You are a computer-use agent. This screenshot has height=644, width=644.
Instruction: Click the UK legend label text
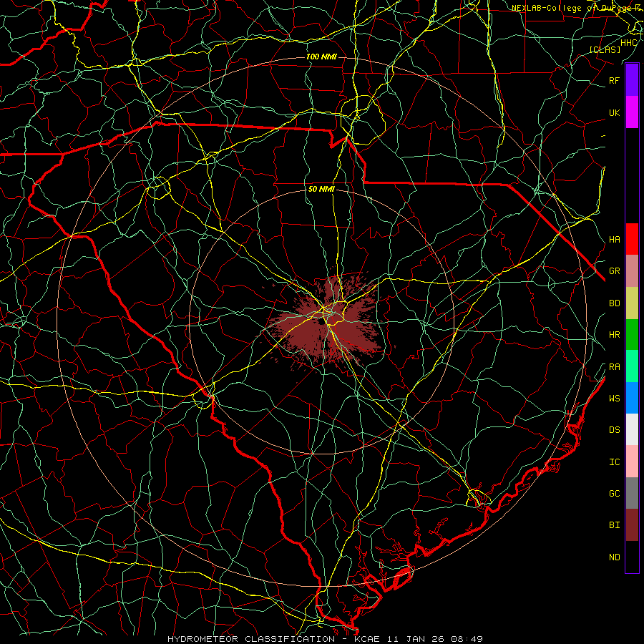click(x=614, y=112)
